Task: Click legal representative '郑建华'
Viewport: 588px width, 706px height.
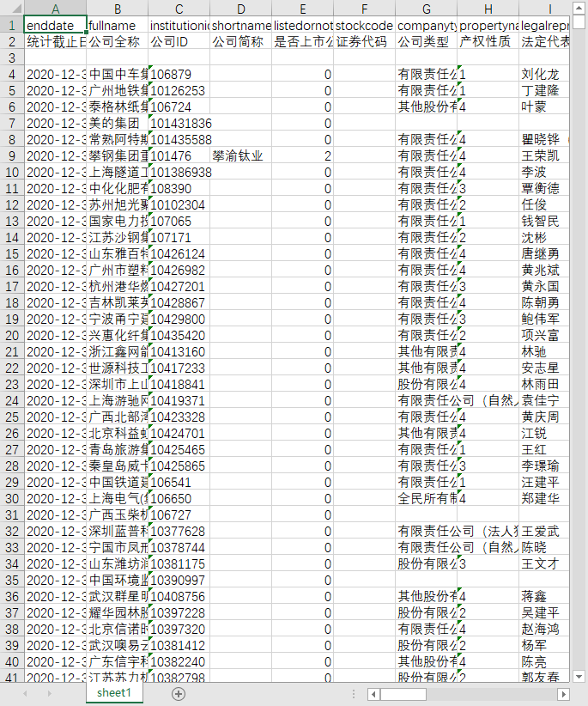Action: click(x=544, y=498)
